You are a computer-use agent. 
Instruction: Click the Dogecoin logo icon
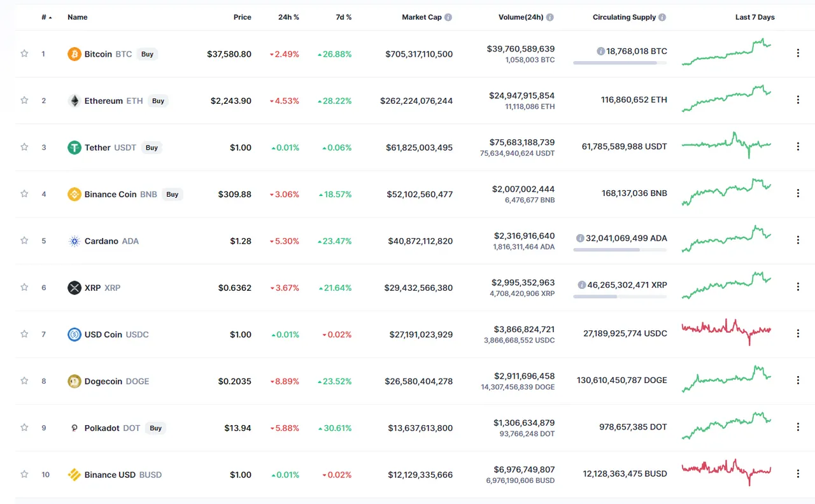[x=74, y=381]
